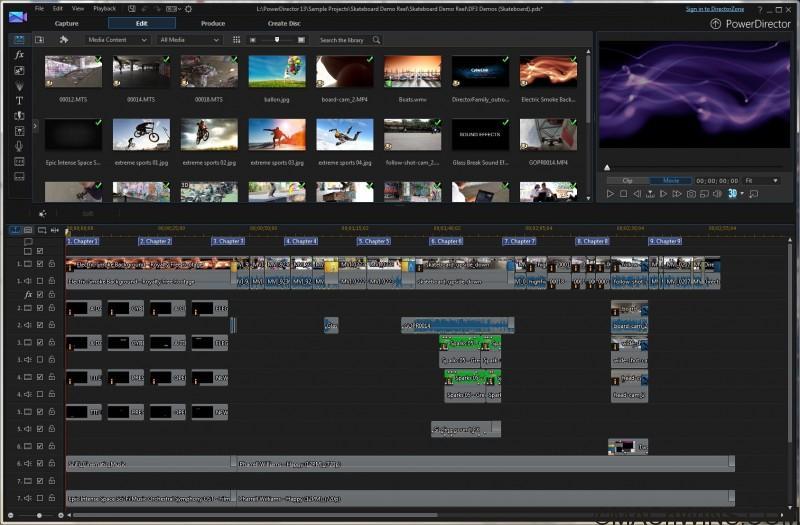Switch preview to Movie mode
800x525 pixels.
click(x=670, y=181)
